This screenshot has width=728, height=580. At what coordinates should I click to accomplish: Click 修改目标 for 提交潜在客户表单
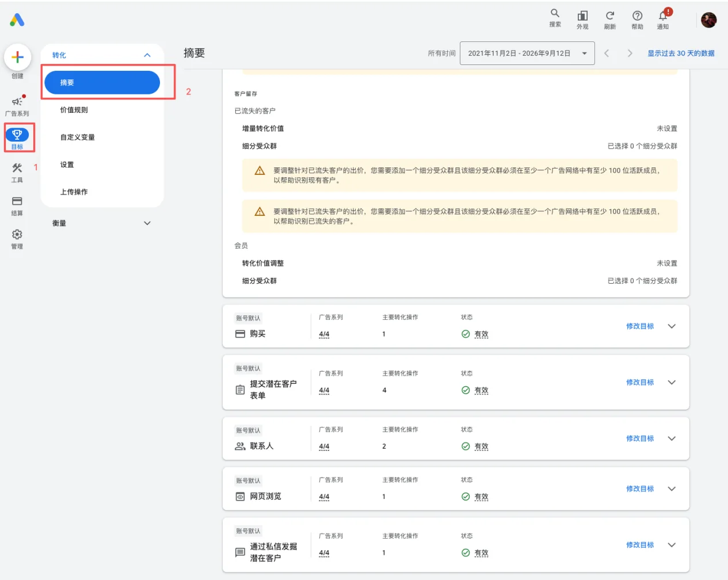640,382
